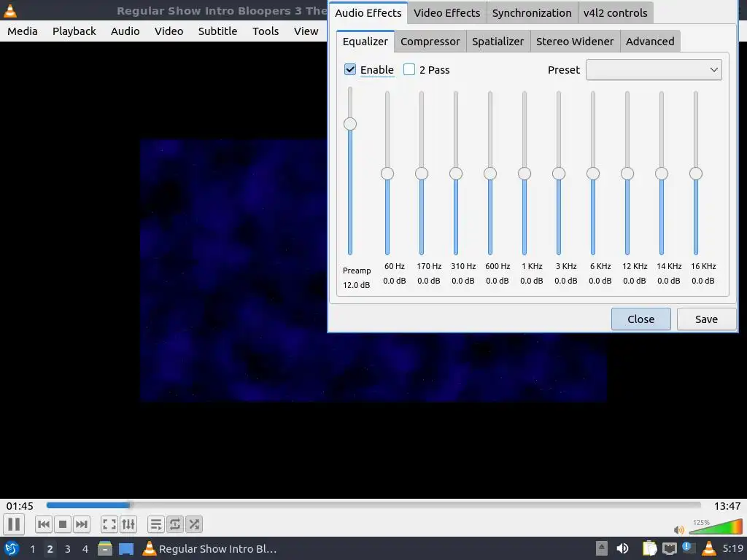The width and height of the screenshot is (747, 560).
Task: Open the Lubuntu start menu icon
Action: click(12, 548)
